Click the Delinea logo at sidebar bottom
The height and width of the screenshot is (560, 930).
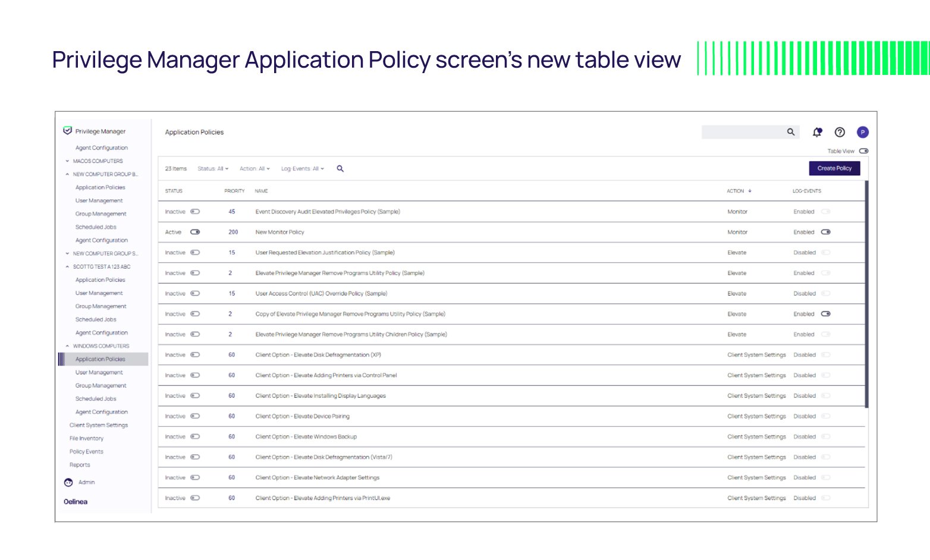(x=75, y=501)
